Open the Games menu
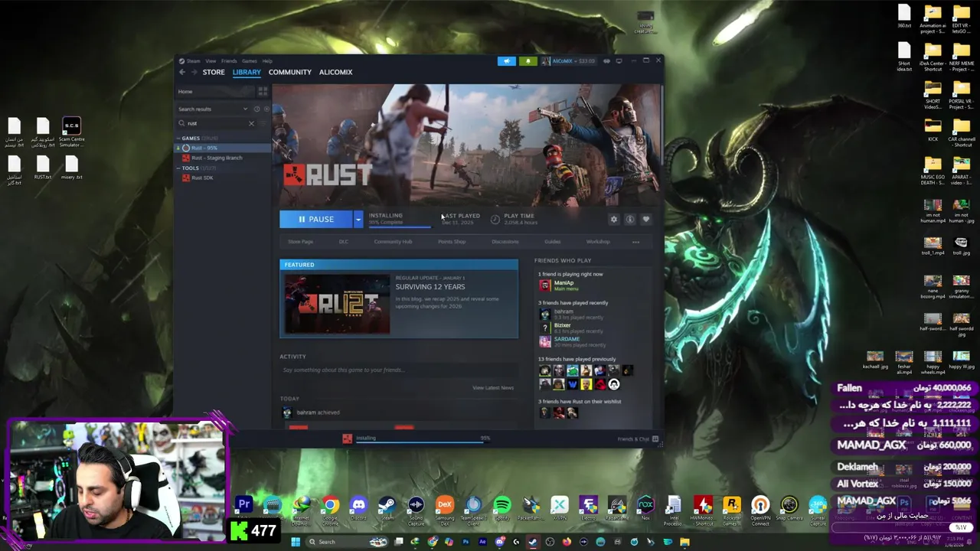This screenshot has height=551, width=980. tap(250, 61)
